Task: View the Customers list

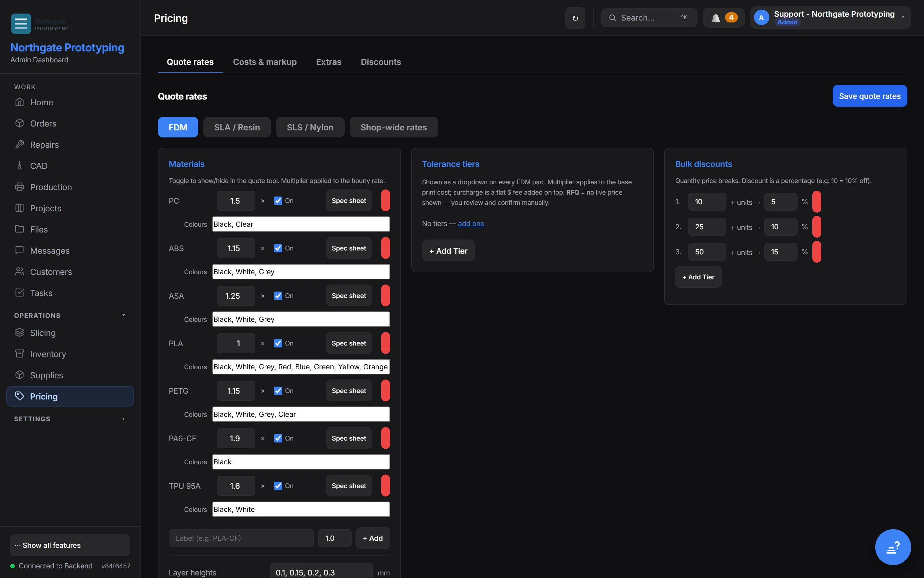Action: (70, 272)
